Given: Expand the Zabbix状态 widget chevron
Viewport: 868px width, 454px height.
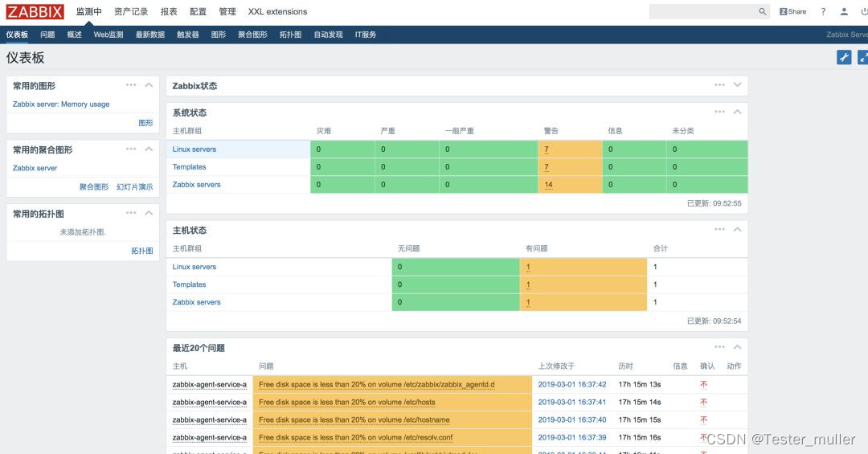Looking at the screenshot, I should (x=737, y=85).
